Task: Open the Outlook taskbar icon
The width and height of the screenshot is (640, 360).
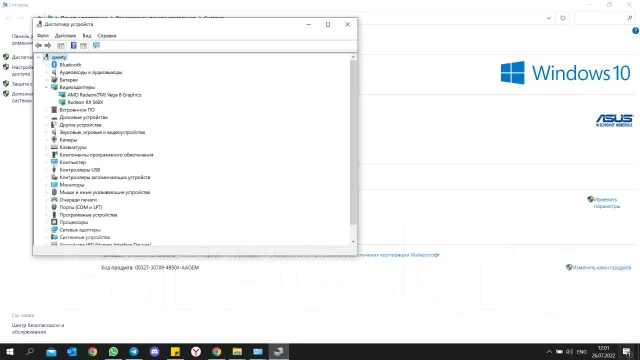Action: pos(72,351)
